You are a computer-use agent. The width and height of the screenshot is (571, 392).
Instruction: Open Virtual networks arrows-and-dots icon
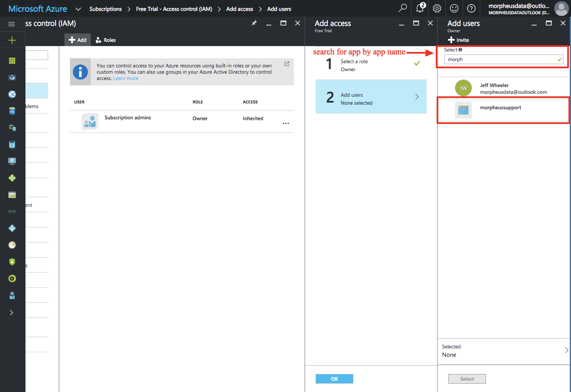pos(12,211)
